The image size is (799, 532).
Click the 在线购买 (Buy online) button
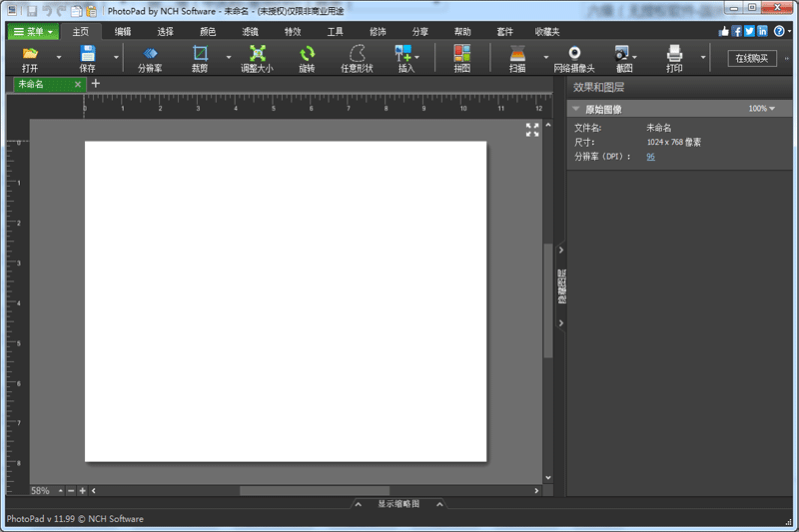[x=751, y=58]
